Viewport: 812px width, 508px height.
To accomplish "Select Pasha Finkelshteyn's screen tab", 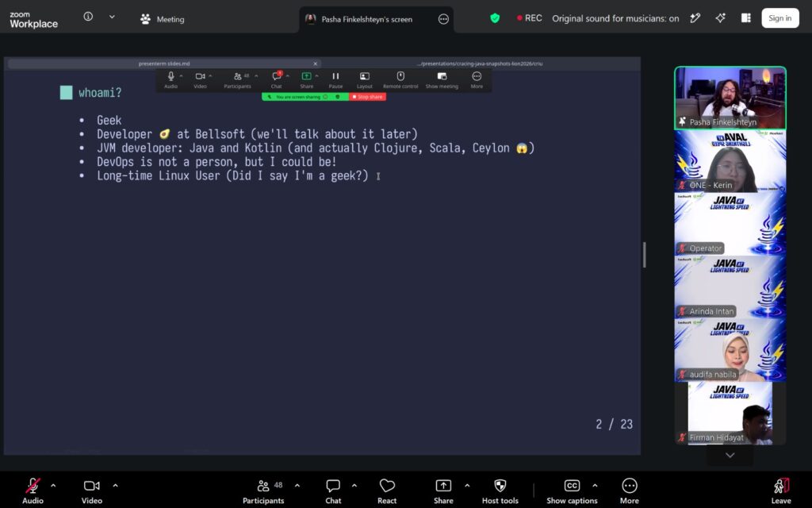I will click(367, 19).
